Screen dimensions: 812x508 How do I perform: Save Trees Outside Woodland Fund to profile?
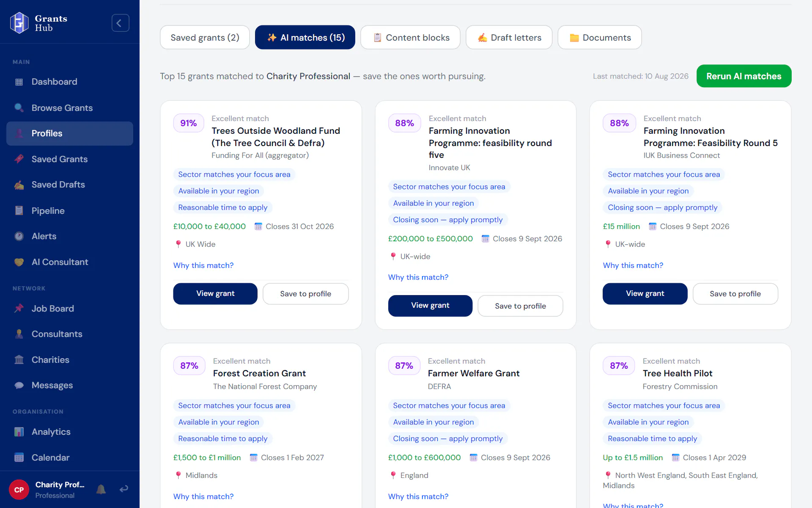306,293
